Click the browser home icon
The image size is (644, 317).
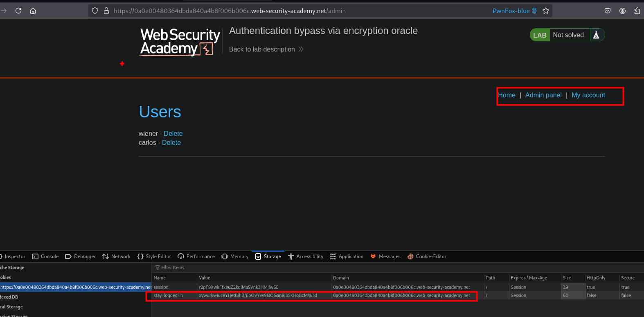33,11
